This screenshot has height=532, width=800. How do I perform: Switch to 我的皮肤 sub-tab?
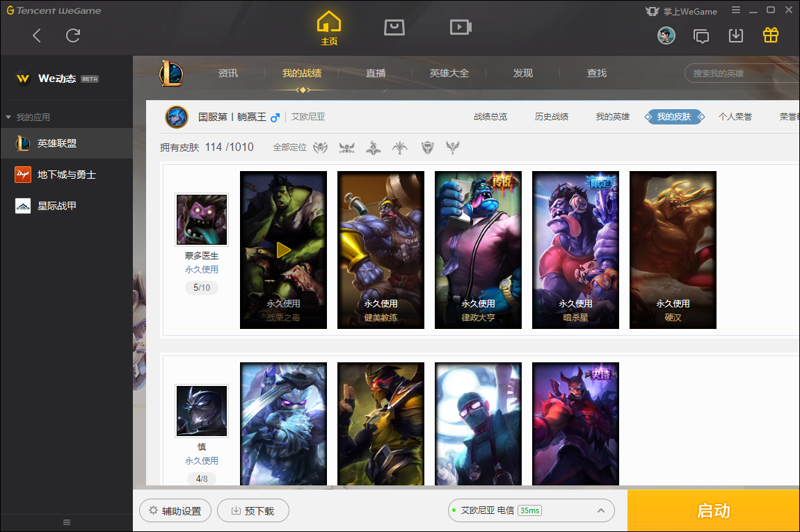(674, 117)
